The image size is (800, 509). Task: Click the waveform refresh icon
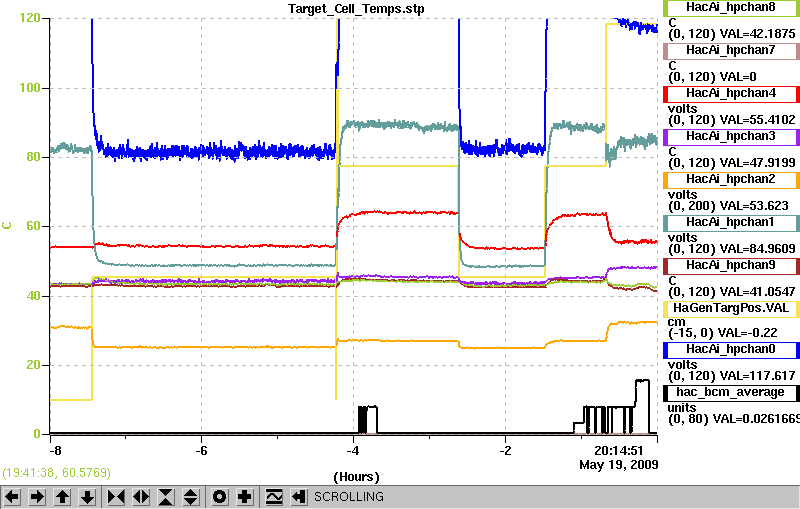pyautogui.click(x=274, y=497)
